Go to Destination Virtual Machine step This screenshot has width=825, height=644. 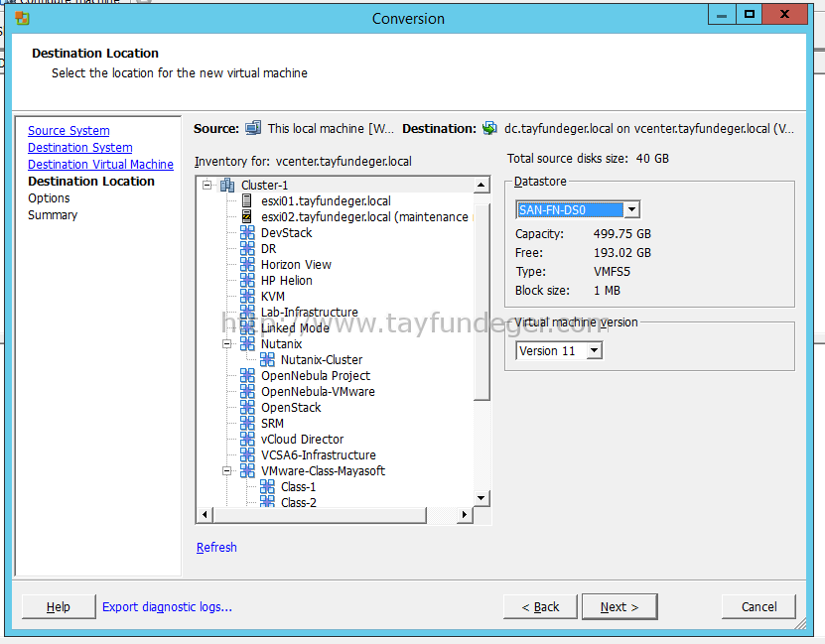100,164
